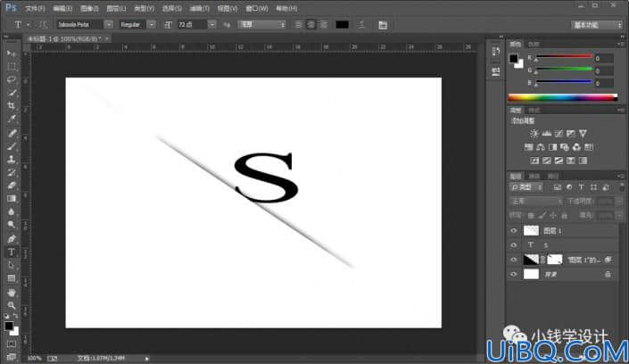Open the 选择(S) menu
This screenshot has width=629, height=364.
(x=171, y=8)
